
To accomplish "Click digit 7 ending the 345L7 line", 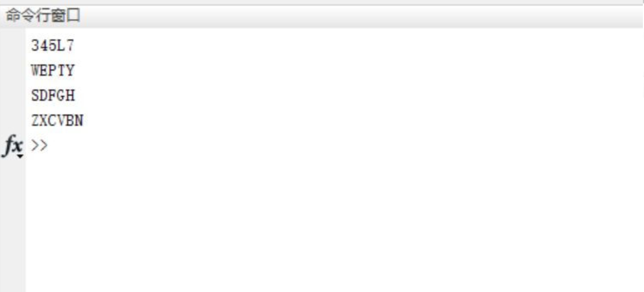I will point(70,46).
